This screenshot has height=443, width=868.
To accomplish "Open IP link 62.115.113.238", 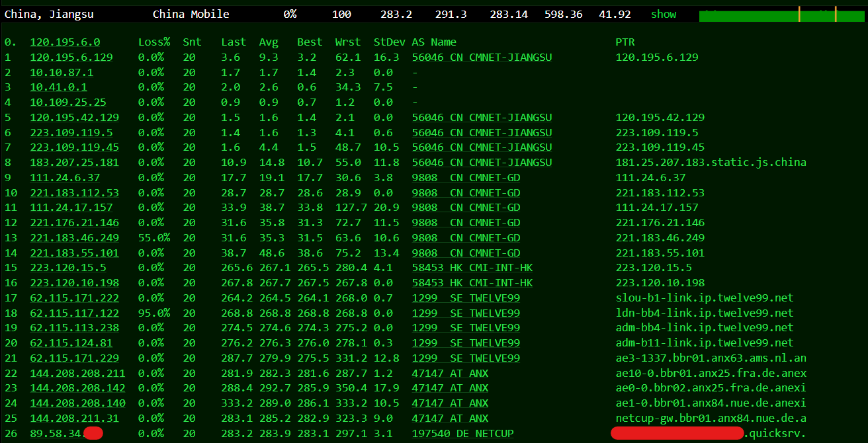I will tap(74, 328).
